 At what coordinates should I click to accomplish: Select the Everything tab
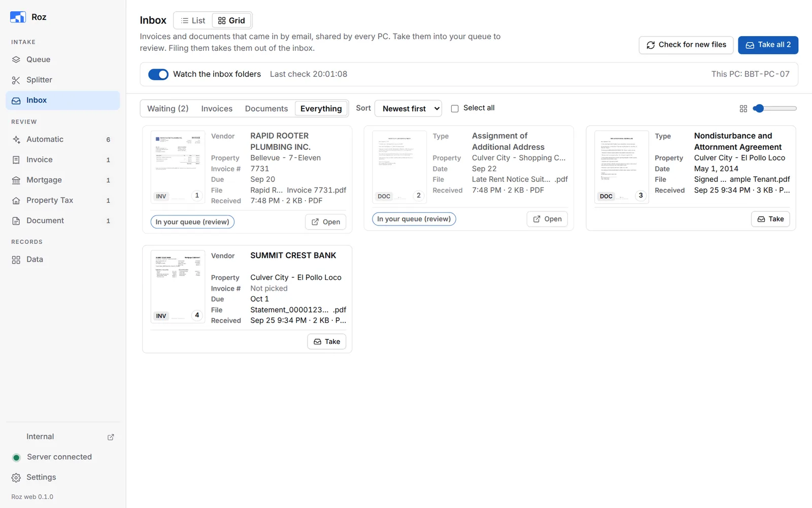click(321, 108)
